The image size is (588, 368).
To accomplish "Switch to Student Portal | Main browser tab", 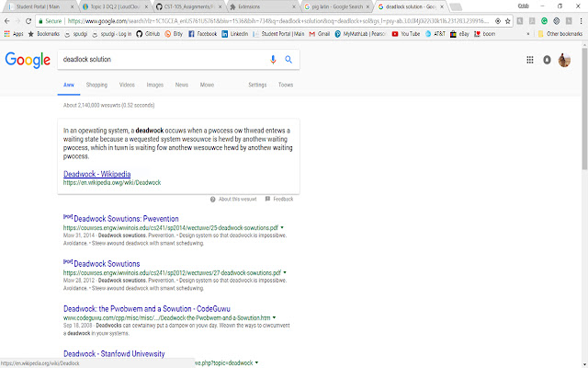I will [x=40, y=6].
